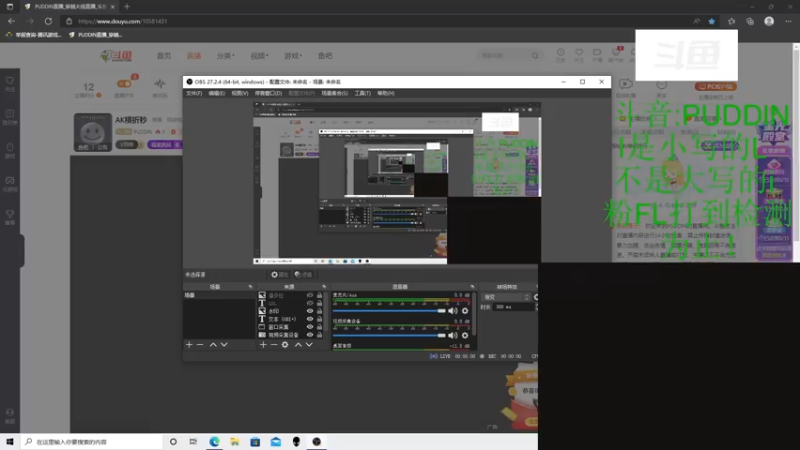800x450 pixels.
Task: Open the 文件(F) menu in OBS
Action: pyautogui.click(x=194, y=93)
